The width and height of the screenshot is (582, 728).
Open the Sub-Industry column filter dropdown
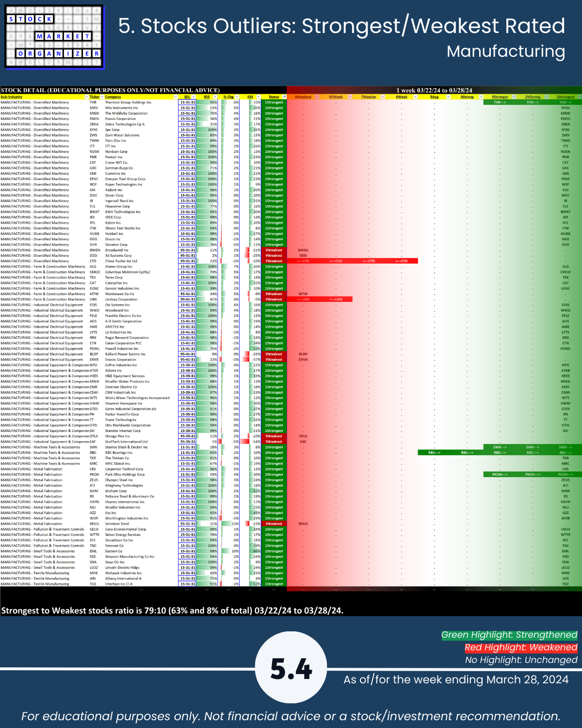click(86, 97)
